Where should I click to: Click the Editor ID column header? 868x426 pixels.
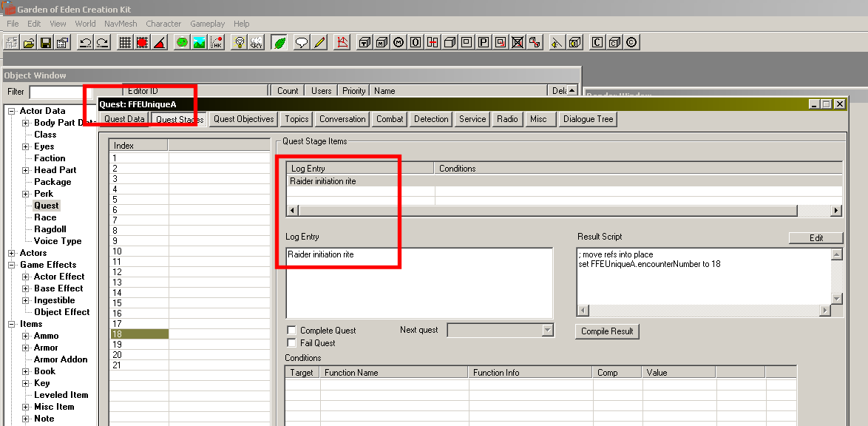[x=195, y=91]
